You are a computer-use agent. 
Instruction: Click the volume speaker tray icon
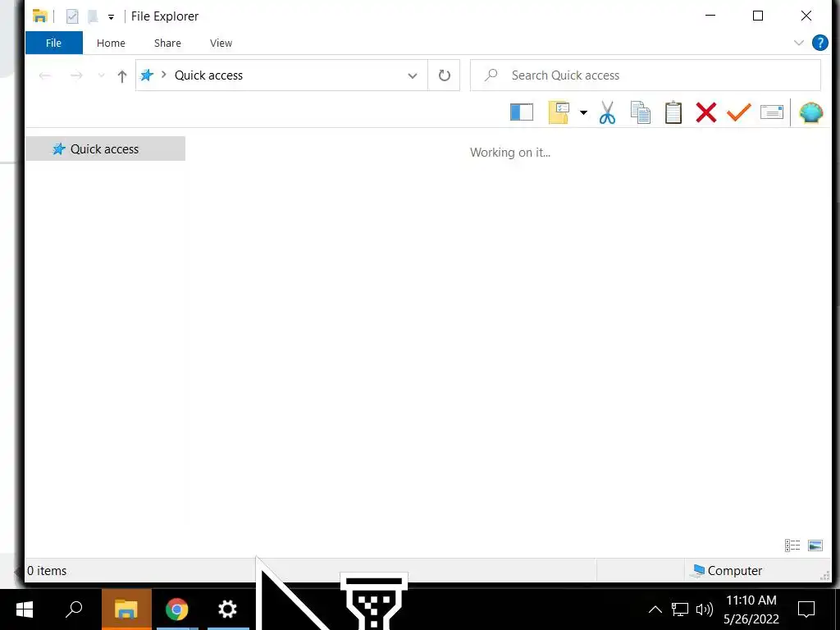(705, 609)
